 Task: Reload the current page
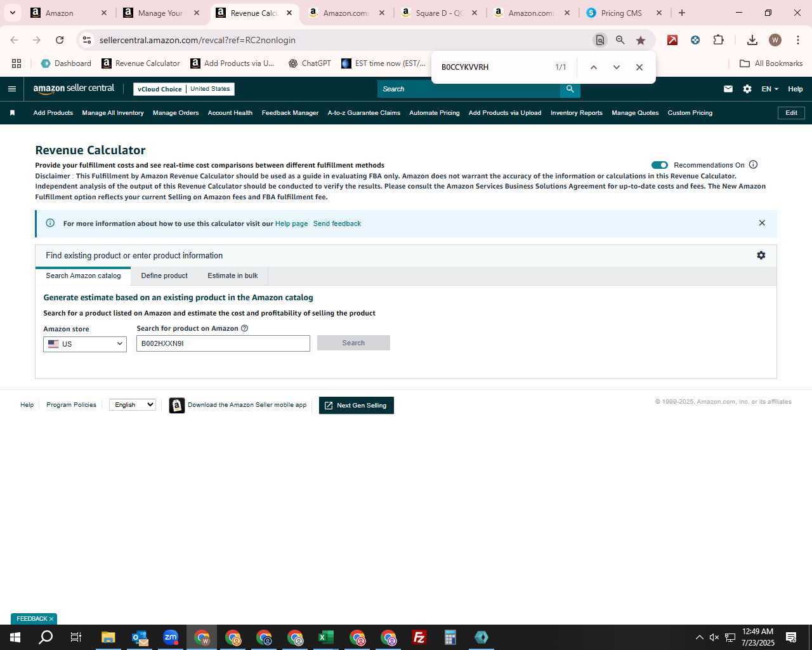coord(60,40)
